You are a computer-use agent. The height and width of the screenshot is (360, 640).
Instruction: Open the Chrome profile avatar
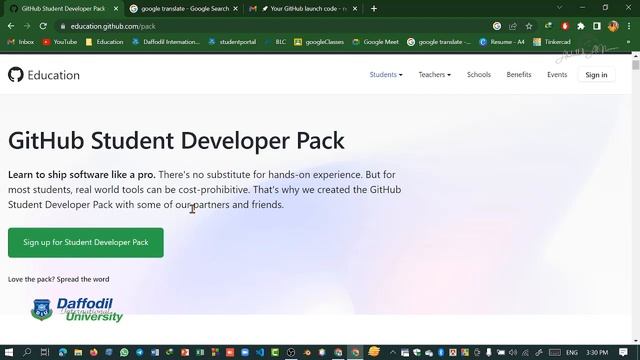tap(613, 26)
